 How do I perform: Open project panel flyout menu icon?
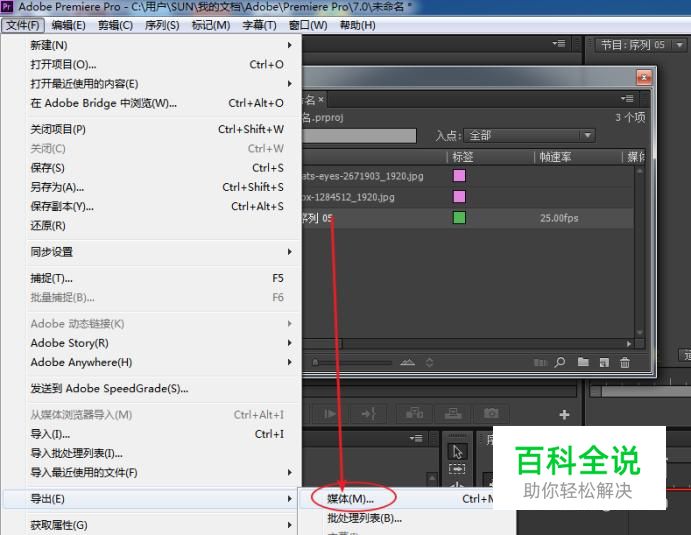tap(627, 99)
